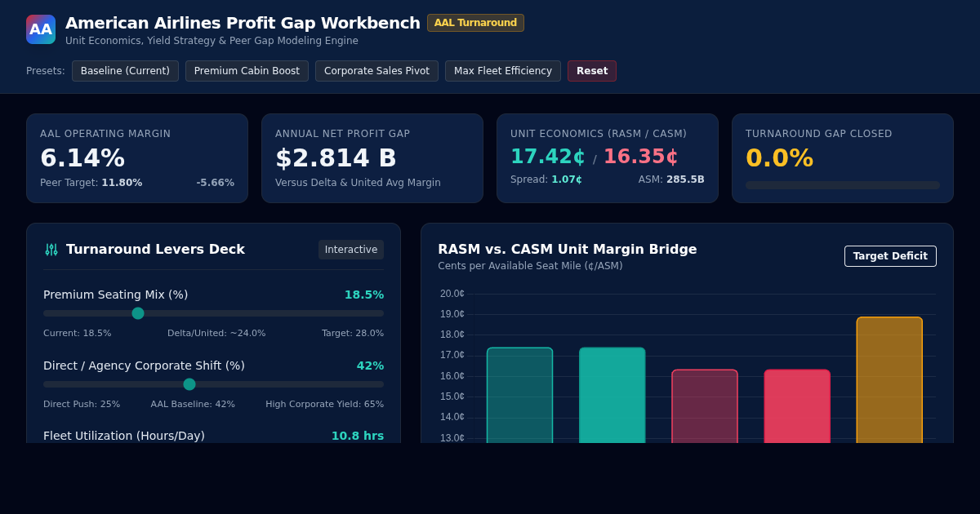Click the 18.5% premium seating value

tap(364, 295)
